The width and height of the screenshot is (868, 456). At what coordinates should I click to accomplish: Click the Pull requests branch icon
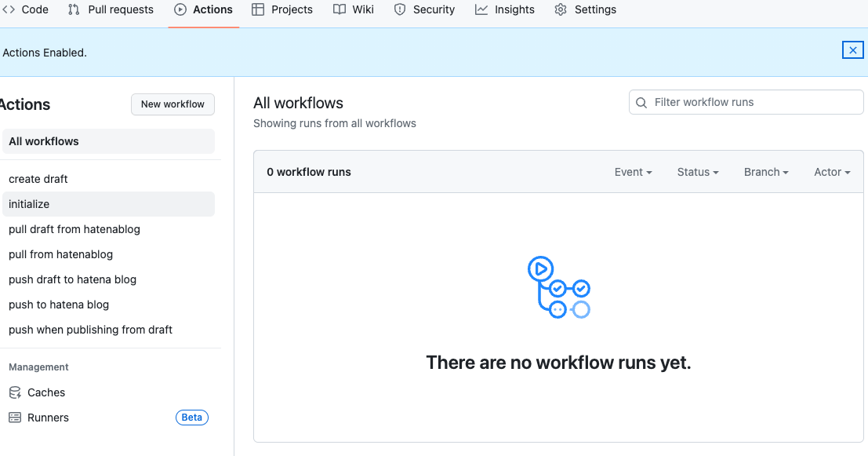pyautogui.click(x=74, y=9)
